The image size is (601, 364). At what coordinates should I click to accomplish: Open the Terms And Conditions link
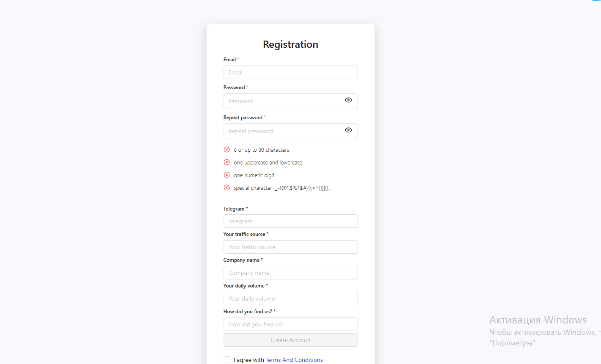tap(294, 360)
